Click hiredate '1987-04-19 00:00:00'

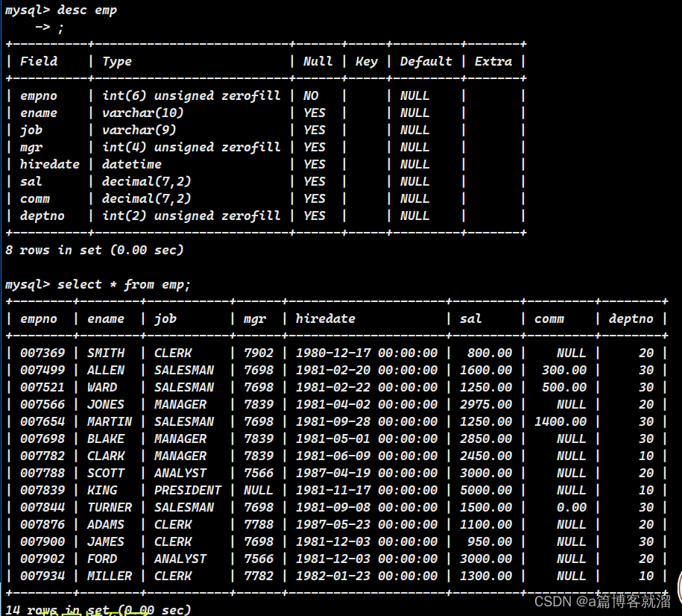367,473
